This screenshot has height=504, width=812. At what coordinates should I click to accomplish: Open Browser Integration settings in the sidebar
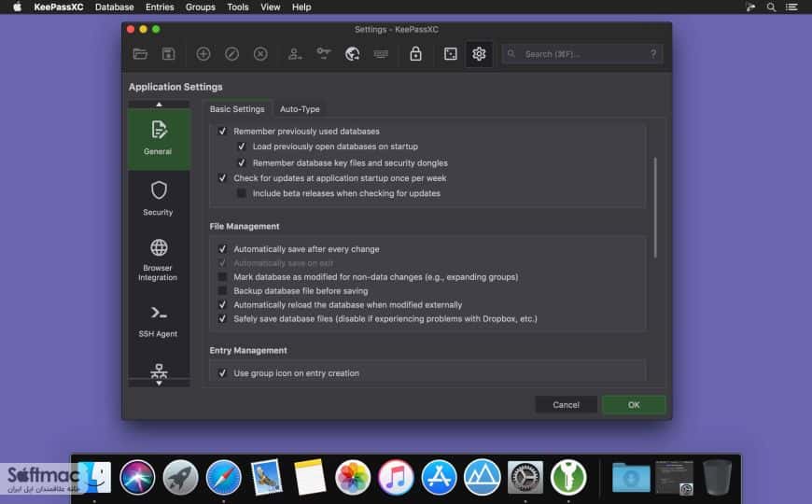click(x=159, y=260)
